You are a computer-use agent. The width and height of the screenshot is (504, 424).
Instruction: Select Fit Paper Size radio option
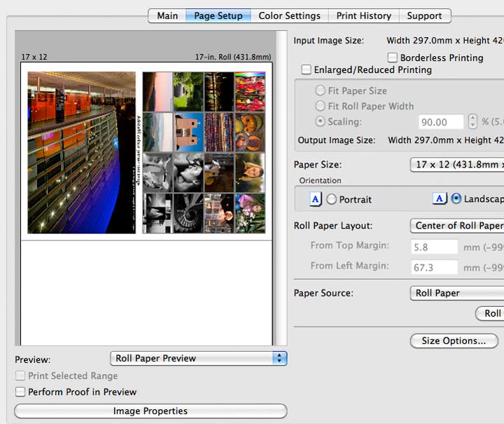320,90
